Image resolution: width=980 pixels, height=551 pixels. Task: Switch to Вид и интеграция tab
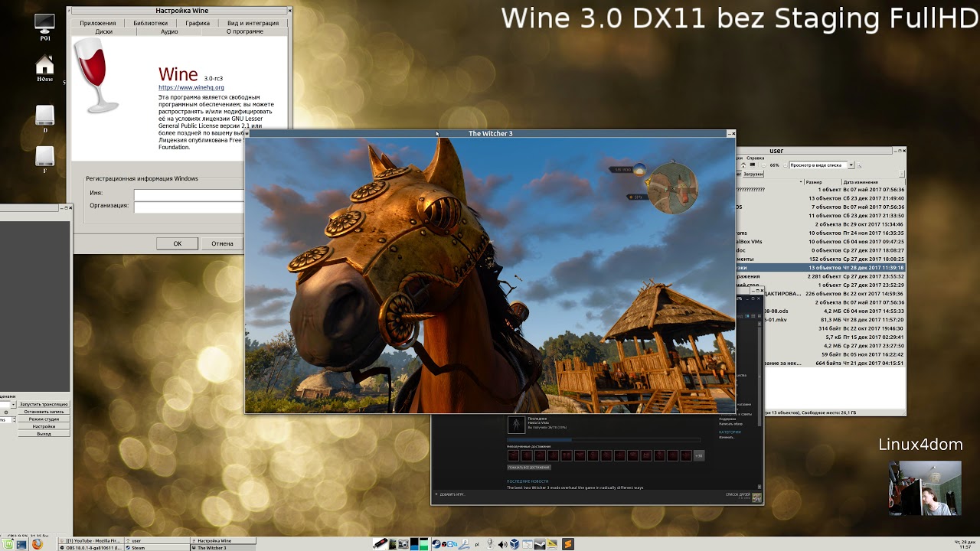253,23
